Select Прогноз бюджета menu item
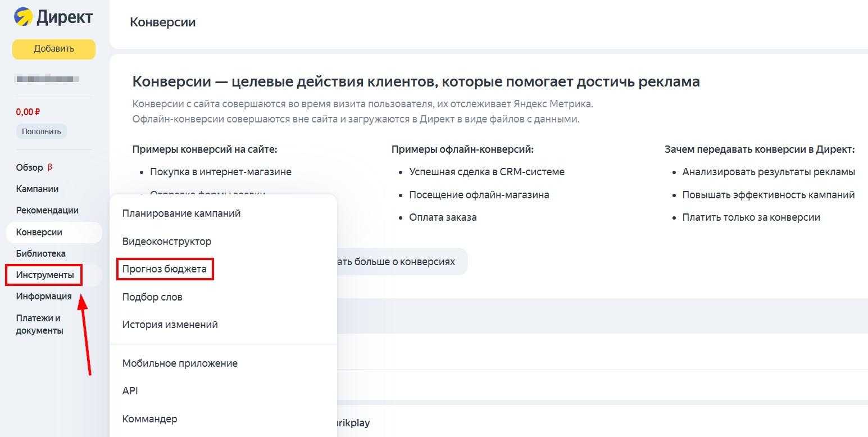 [x=165, y=269]
